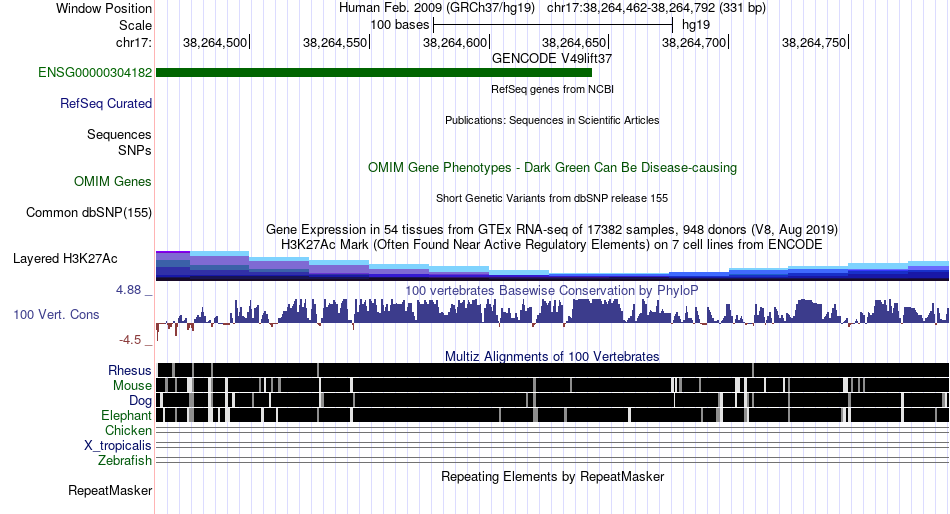Click the chr17: ruler label

(134, 42)
